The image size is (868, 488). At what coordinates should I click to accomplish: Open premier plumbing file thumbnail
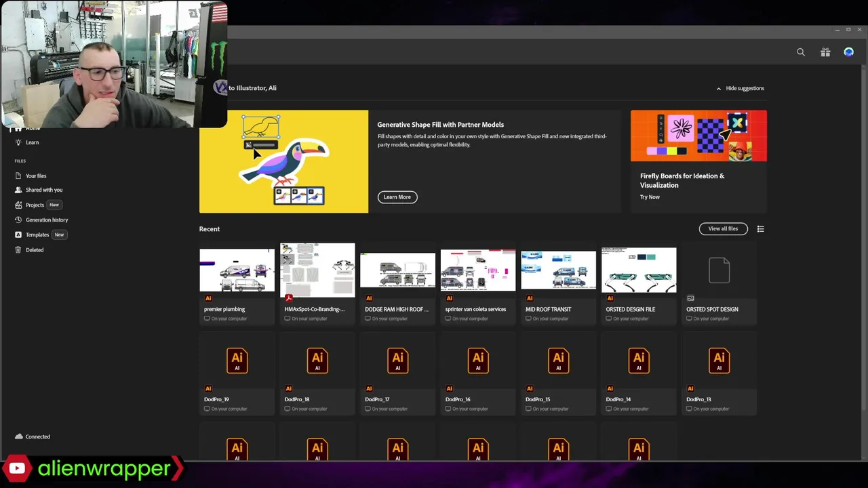237,270
